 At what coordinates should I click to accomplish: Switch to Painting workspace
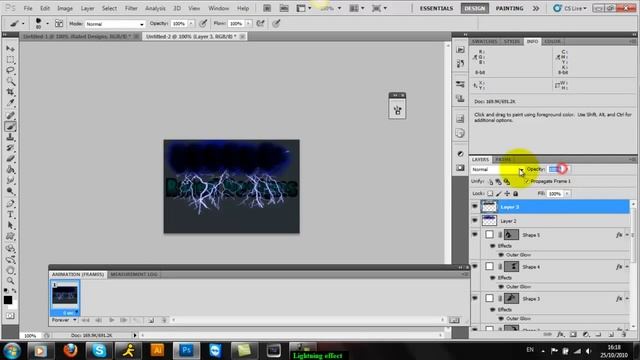tap(509, 8)
